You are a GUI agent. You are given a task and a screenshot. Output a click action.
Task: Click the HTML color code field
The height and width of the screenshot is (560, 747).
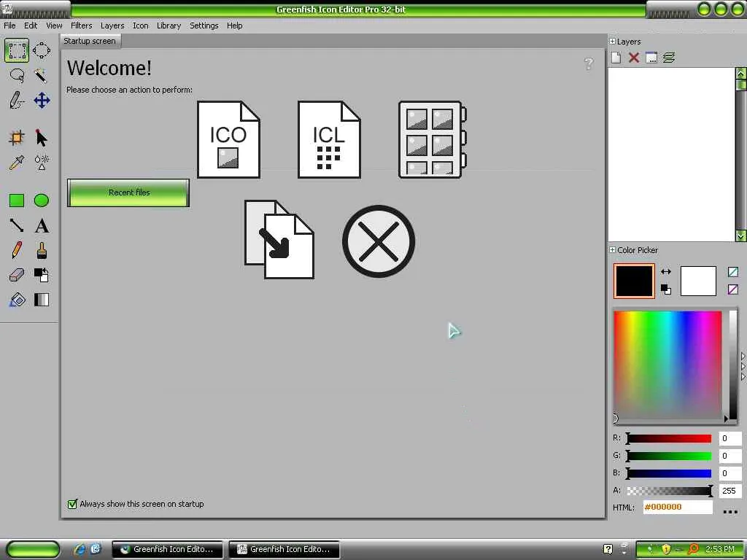pos(678,507)
